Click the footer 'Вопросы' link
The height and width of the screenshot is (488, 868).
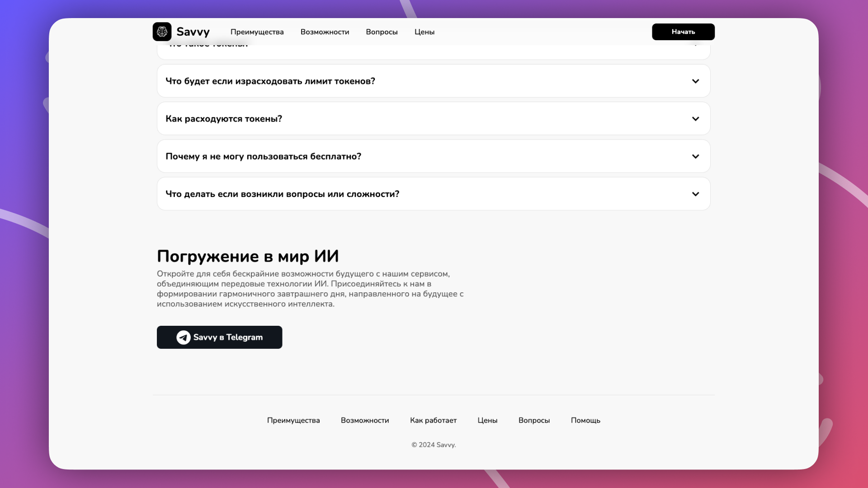coord(534,420)
